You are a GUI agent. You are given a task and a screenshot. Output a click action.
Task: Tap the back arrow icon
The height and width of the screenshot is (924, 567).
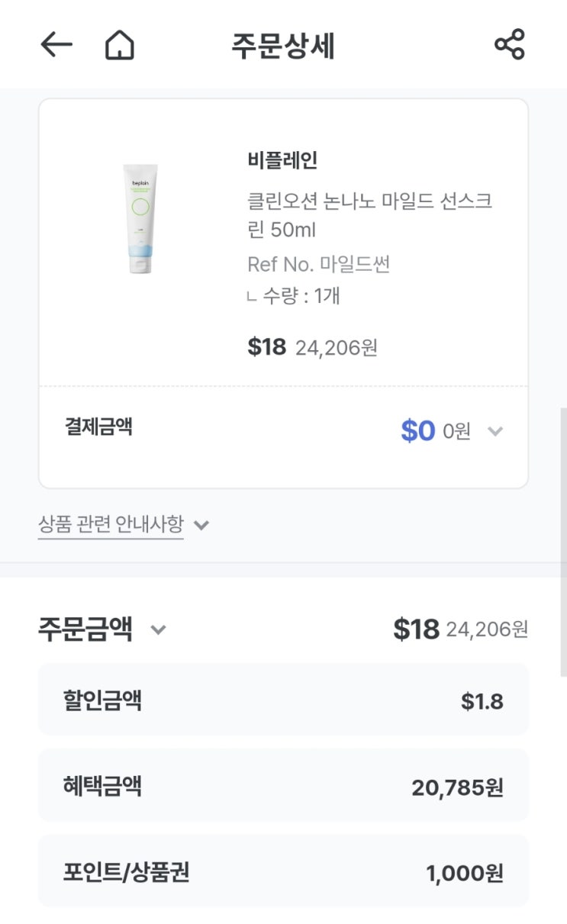56,46
